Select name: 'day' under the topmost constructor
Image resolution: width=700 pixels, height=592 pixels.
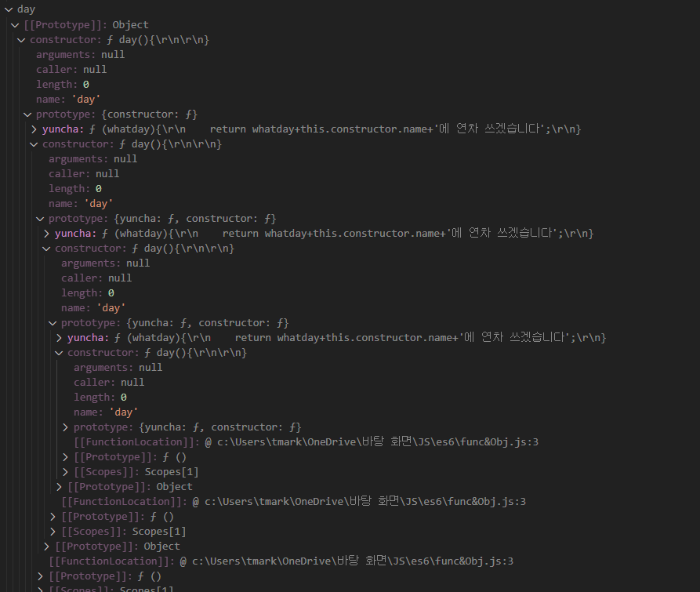point(68,100)
